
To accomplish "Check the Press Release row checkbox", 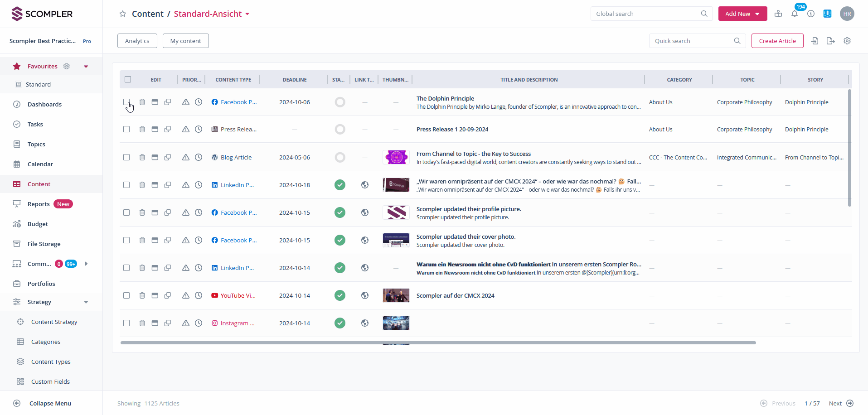I will (x=126, y=129).
